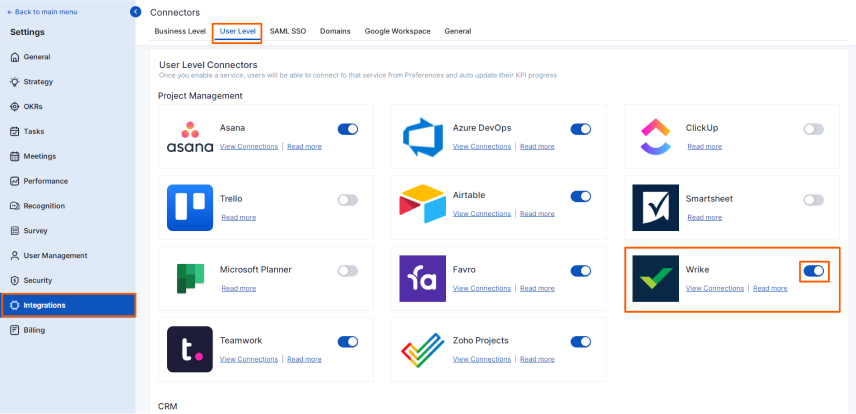Open Wrike View Connections link
The image size is (856, 414).
[715, 288]
